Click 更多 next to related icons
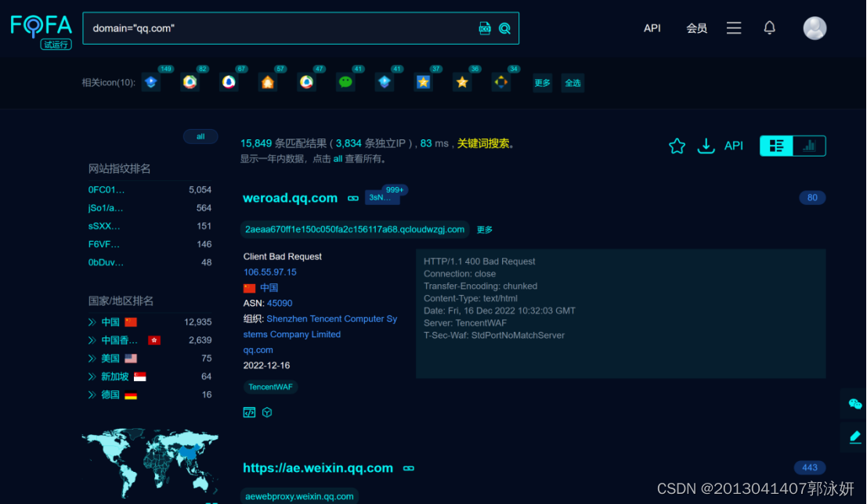867x504 pixels. point(542,83)
